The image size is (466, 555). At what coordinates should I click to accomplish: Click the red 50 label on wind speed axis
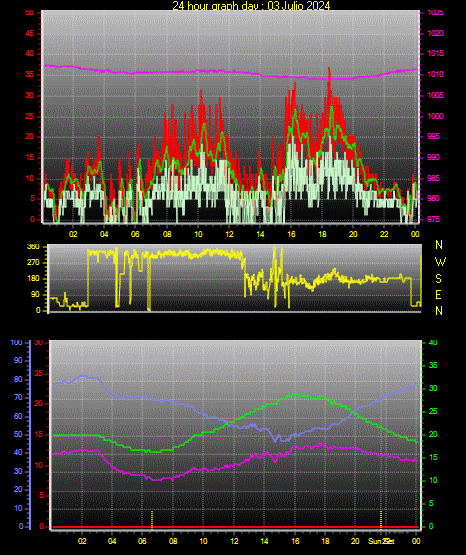tap(30, 12)
